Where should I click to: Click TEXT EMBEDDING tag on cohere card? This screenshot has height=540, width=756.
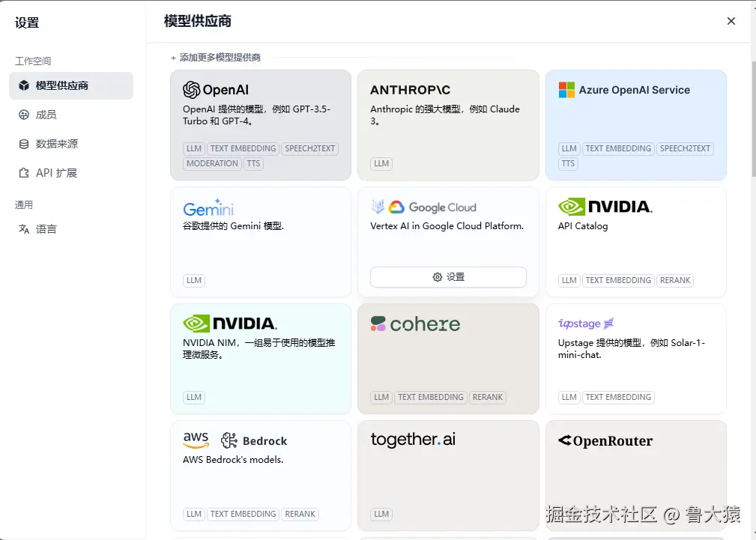[x=431, y=397]
